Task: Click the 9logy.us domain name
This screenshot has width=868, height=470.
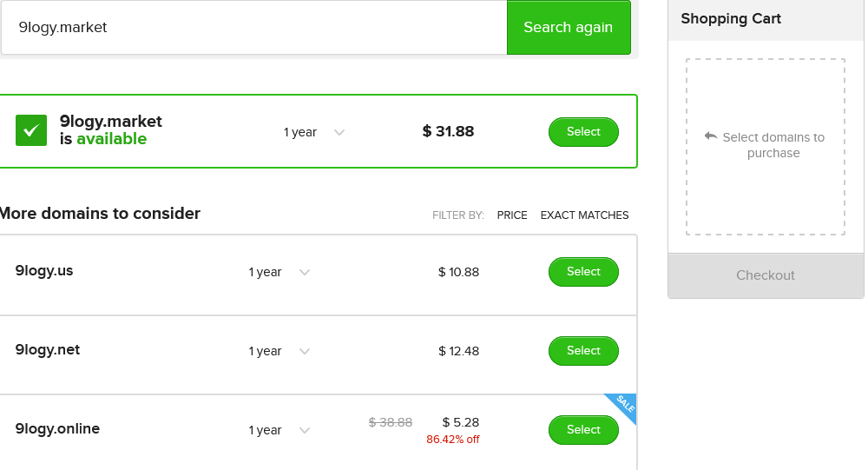Action: [x=44, y=271]
